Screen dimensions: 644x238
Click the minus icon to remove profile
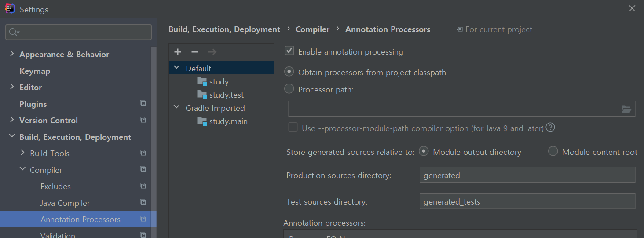click(x=195, y=52)
